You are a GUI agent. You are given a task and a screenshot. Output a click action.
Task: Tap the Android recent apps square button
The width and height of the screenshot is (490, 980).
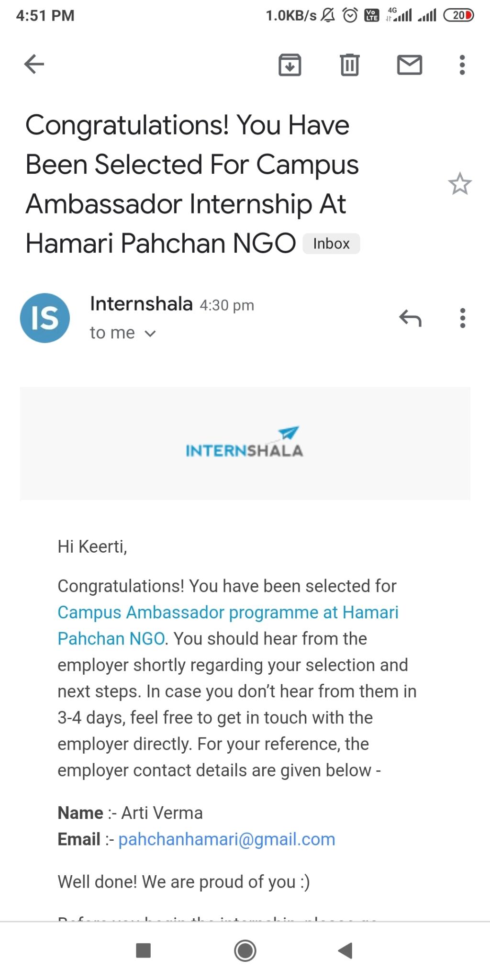144,950
